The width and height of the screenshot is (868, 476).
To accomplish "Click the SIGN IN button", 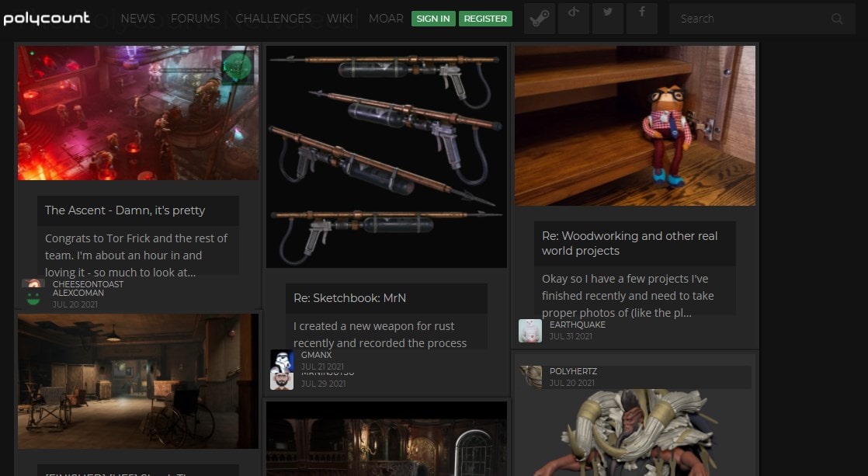I will coord(432,18).
